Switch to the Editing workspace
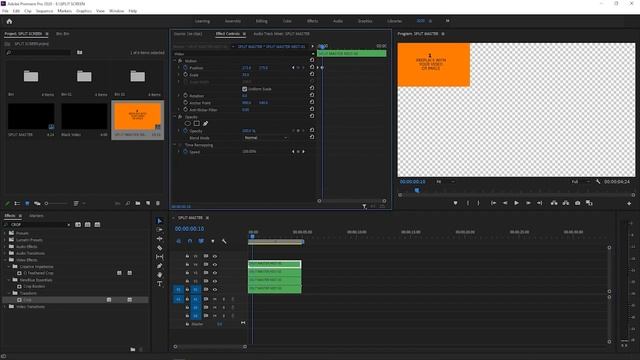 (x=261, y=21)
